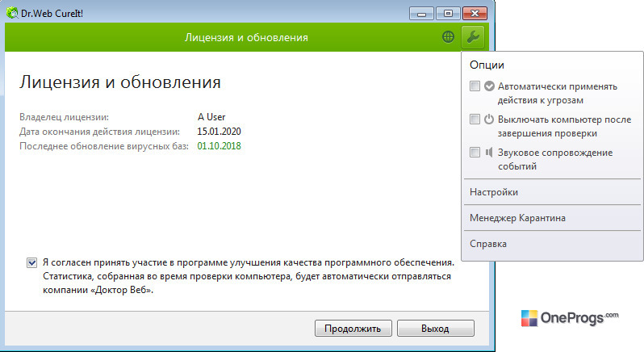Click the Последнее обновление вирусных баз label
The width and height of the screenshot is (644, 352).
click(104, 146)
